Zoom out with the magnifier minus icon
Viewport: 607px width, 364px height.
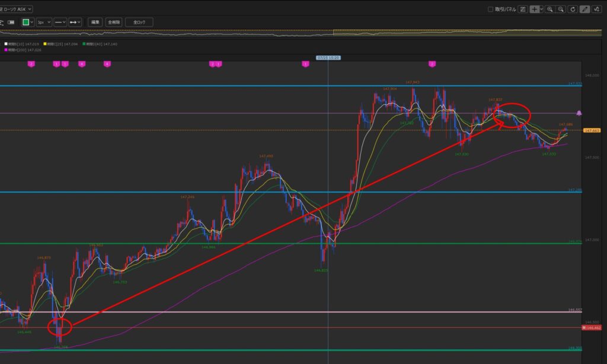pyautogui.click(x=561, y=9)
